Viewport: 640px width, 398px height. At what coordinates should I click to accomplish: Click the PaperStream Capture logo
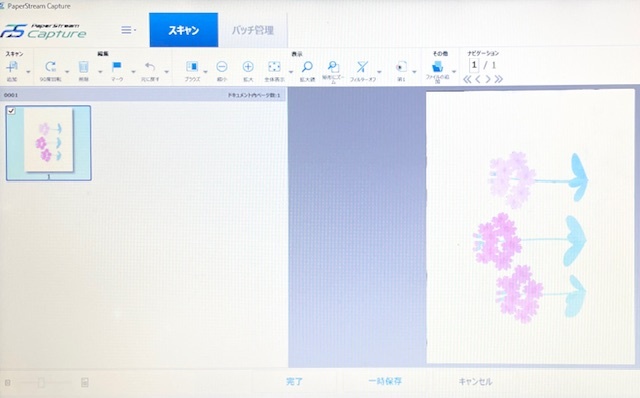[44, 31]
